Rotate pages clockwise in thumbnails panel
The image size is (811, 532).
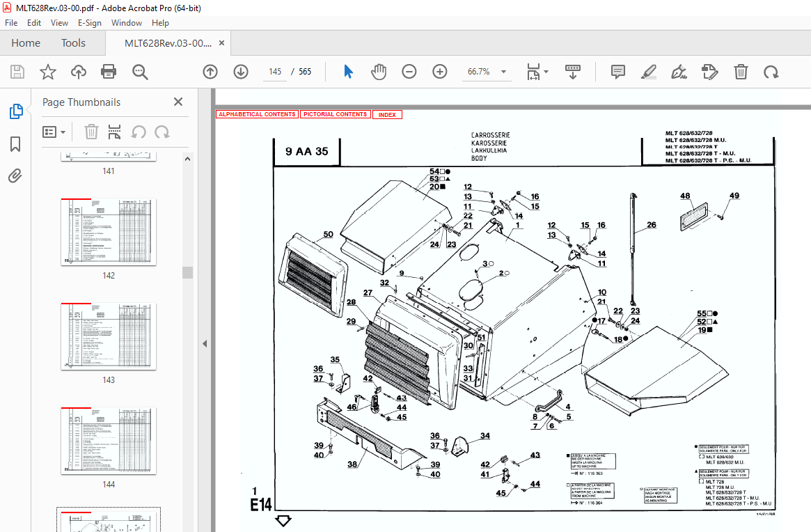pos(162,132)
